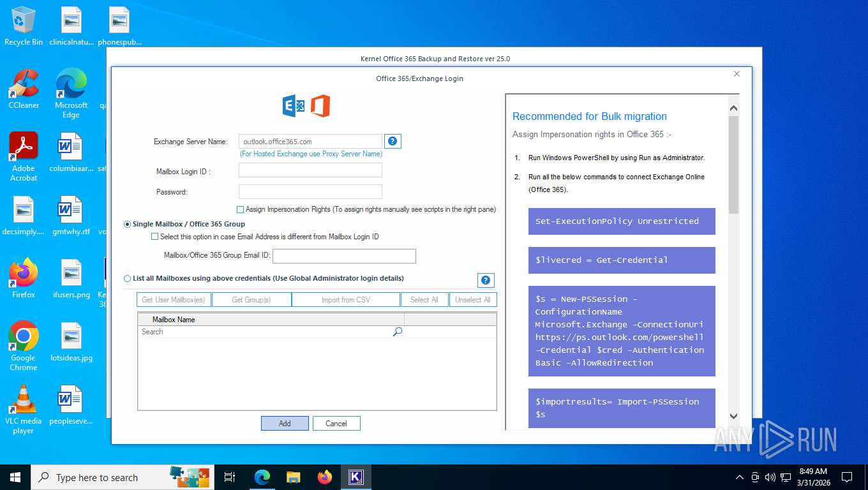
Task: Click Get User Mailbox(es) button
Action: point(174,300)
